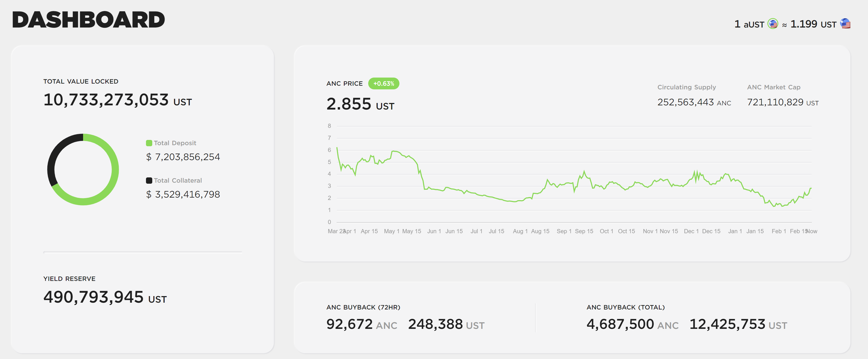Click the Jan 1 label on chart axis
The height and width of the screenshot is (359, 868).
click(735, 231)
